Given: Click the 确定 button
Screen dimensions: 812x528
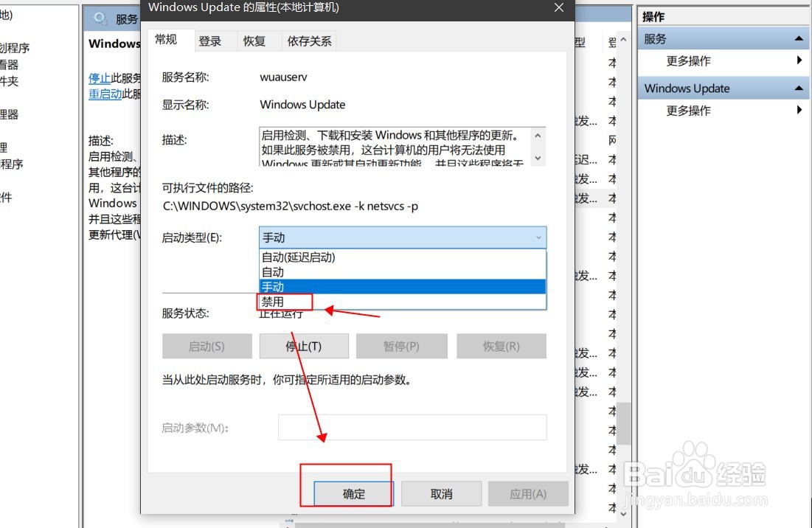Looking at the screenshot, I should pyautogui.click(x=354, y=494).
